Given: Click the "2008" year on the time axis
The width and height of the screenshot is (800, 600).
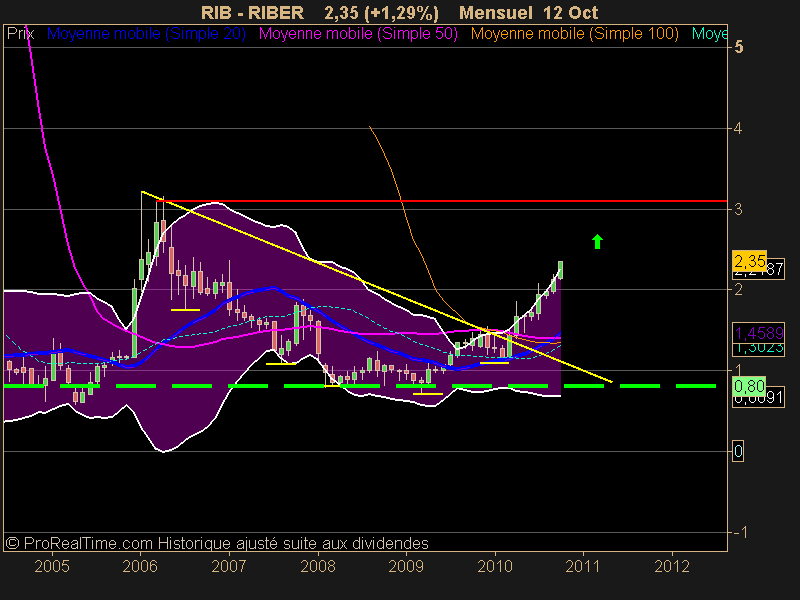Looking at the screenshot, I should (318, 566).
